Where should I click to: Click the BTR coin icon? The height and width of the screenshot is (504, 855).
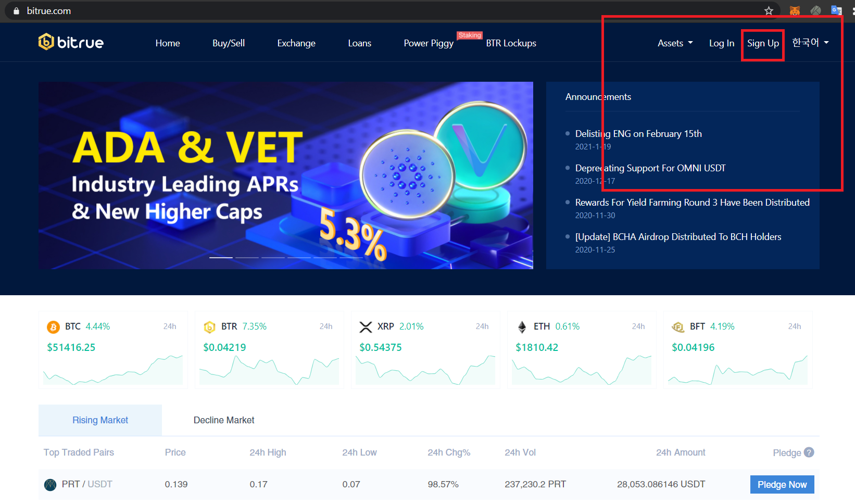click(x=209, y=327)
